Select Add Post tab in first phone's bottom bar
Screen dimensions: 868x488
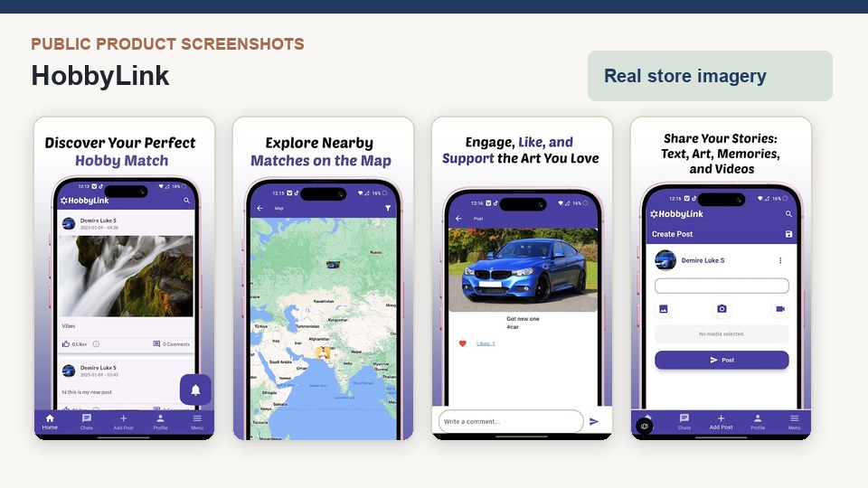pos(124,422)
